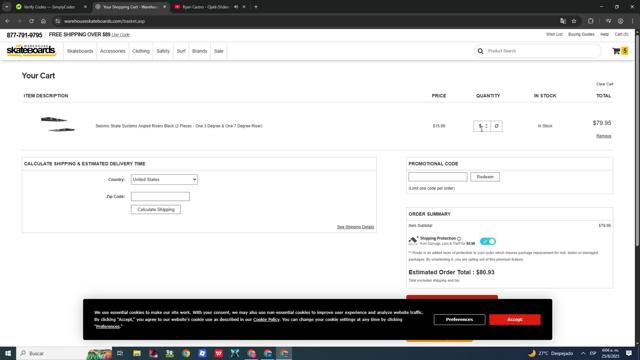Screen dimensions: 640x360
Task: Mute the third tab audio icon
Action: (236, 7)
